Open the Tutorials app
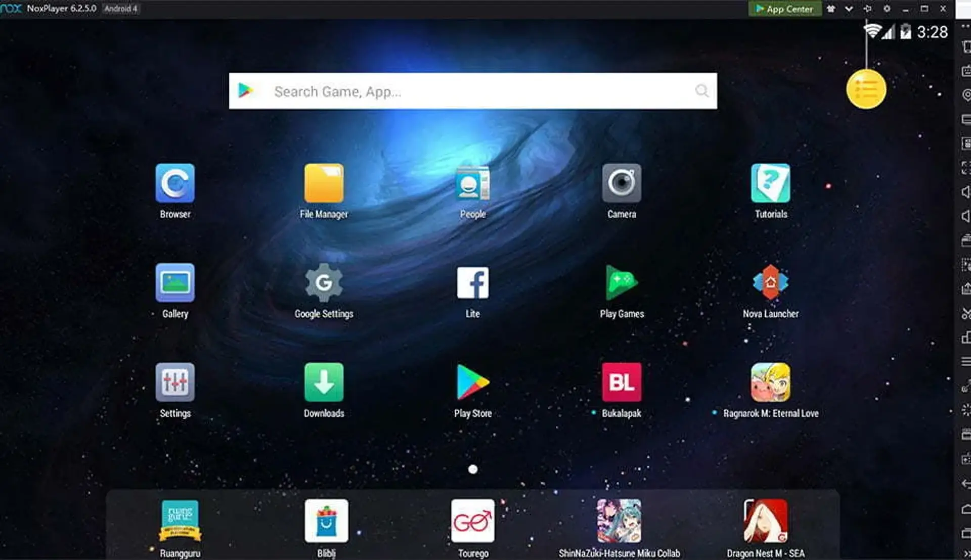The image size is (971, 560). 770,183
